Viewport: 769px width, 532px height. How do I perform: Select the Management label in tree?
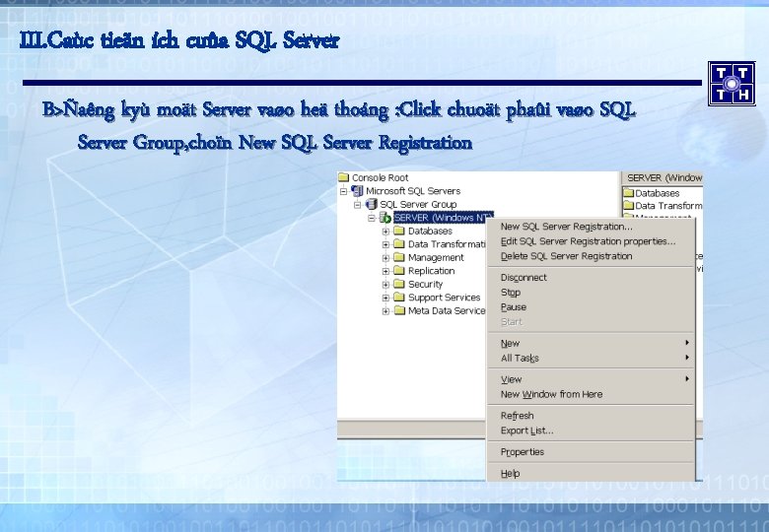(x=436, y=257)
